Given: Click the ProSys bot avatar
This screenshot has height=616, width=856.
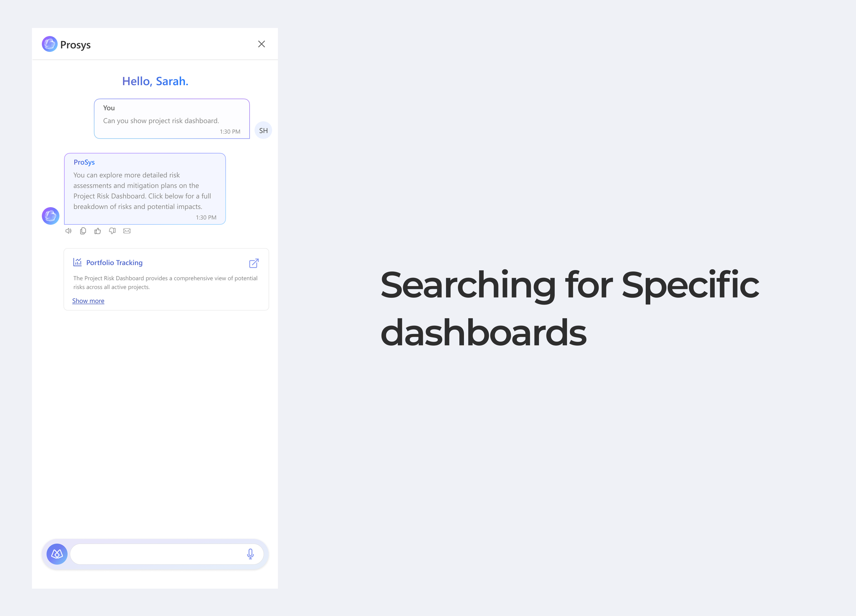Looking at the screenshot, I should (51, 216).
